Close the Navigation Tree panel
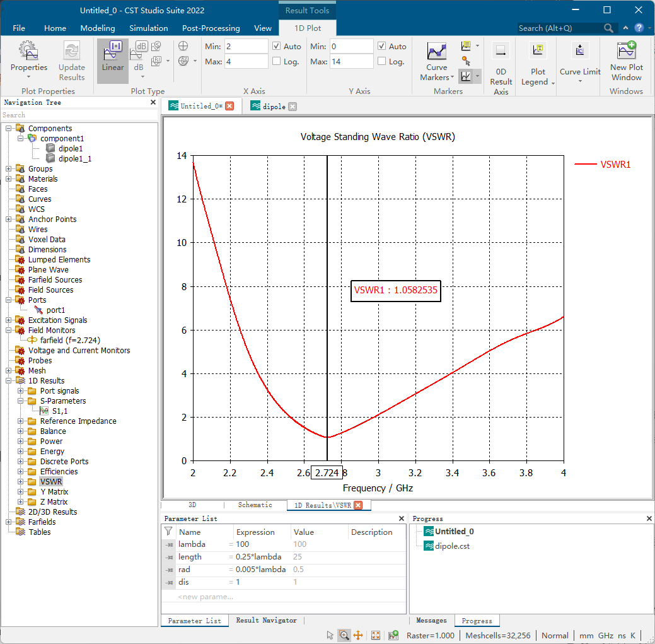The width and height of the screenshot is (655, 644). [153, 102]
